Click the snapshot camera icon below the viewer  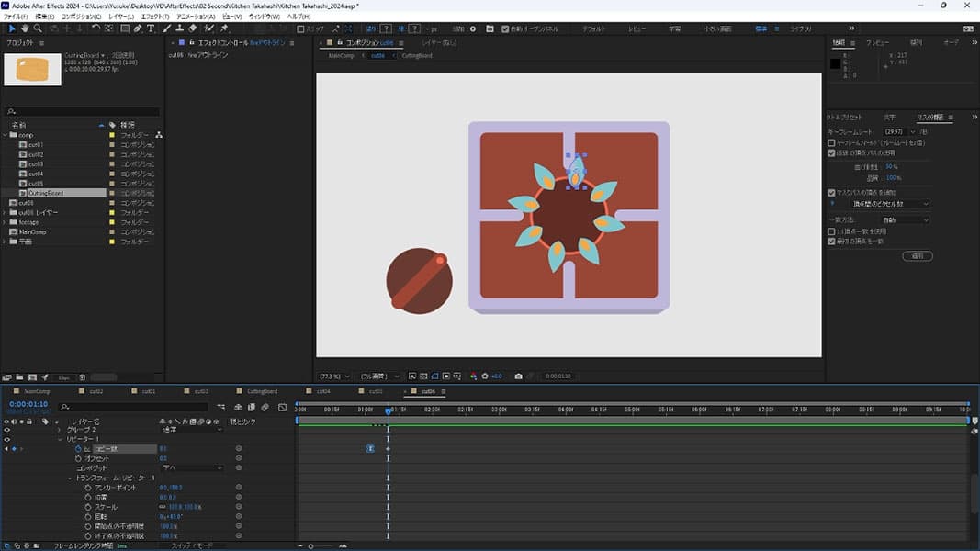tap(519, 377)
